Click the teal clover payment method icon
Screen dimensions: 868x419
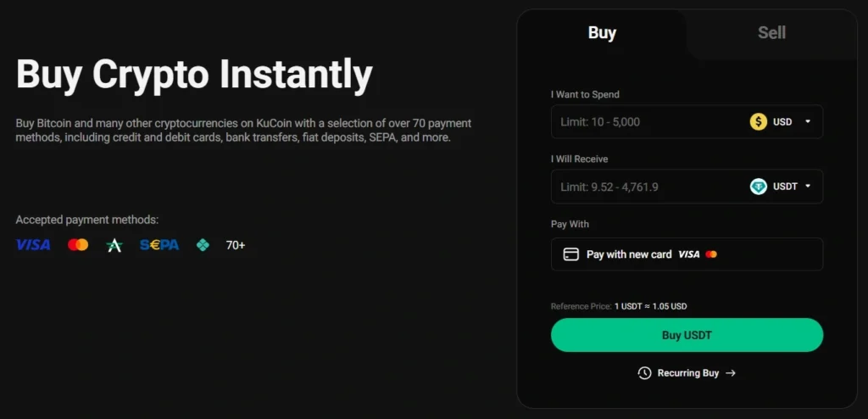tap(203, 245)
